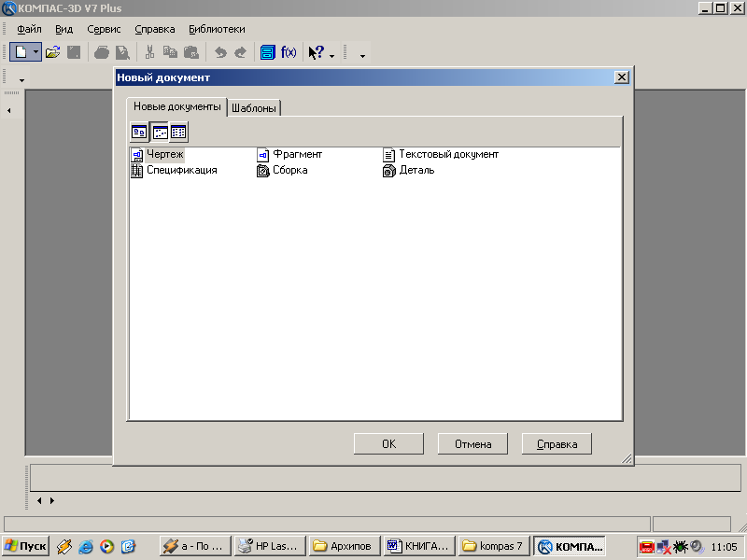Open the dropdown arrow beside New document icon
The width and height of the screenshot is (747, 560).
coord(36,52)
